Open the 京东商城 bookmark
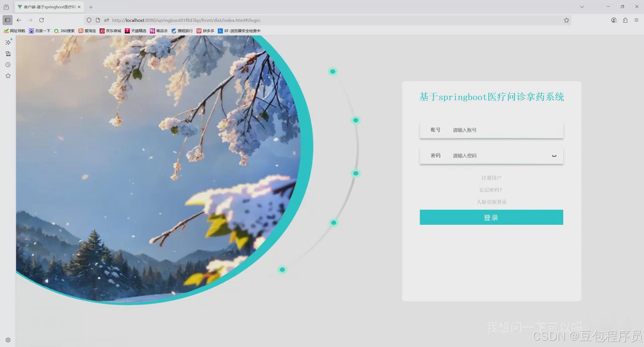The width and height of the screenshot is (644, 347). [x=110, y=31]
